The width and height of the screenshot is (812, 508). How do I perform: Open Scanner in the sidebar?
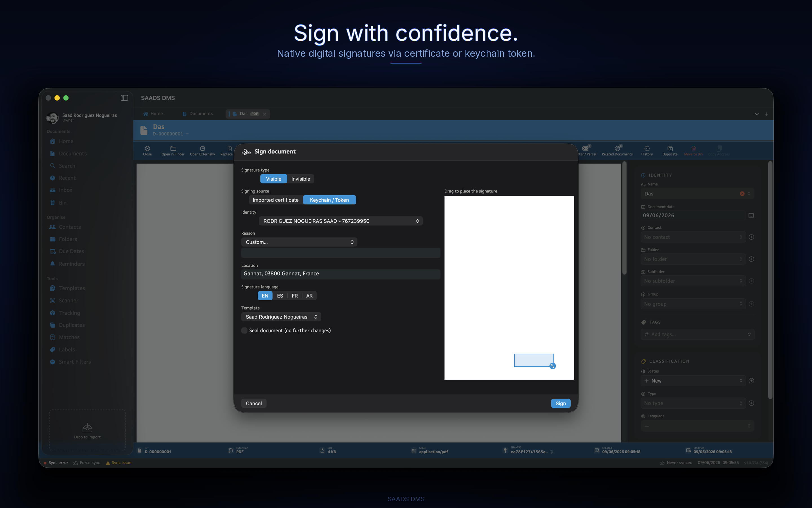tap(64, 300)
